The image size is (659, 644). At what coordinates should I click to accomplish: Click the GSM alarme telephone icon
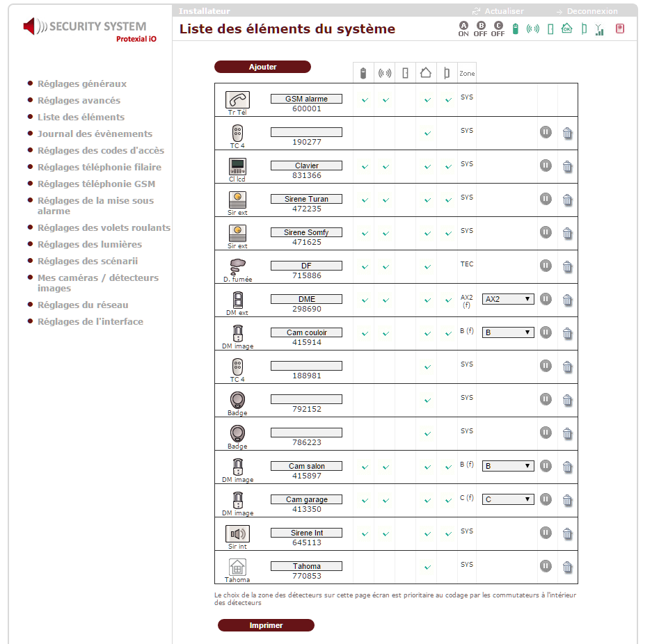click(x=237, y=99)
